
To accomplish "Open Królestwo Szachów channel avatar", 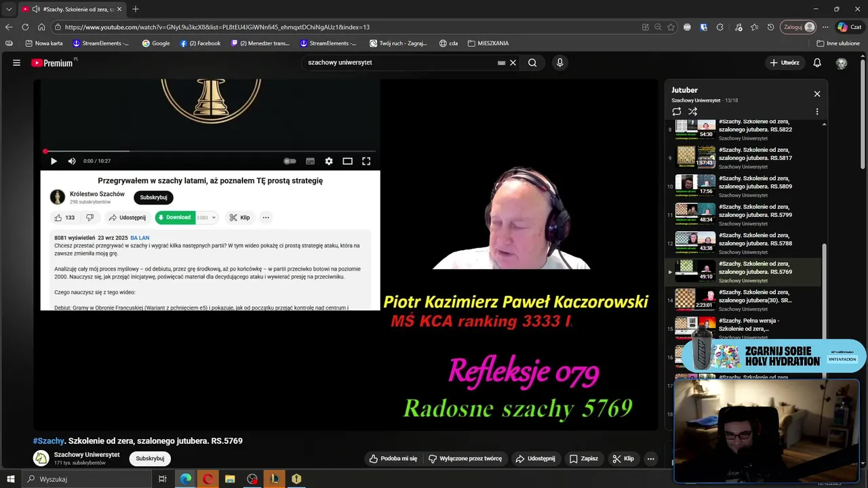I will pyautogui.click(x=58, y=197).
